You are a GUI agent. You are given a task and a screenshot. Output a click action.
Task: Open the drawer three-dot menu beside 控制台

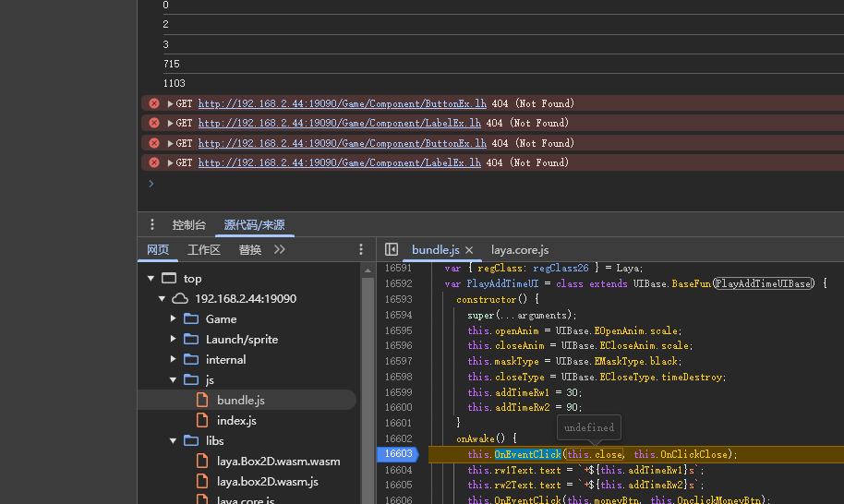click(x=152, y=225)
